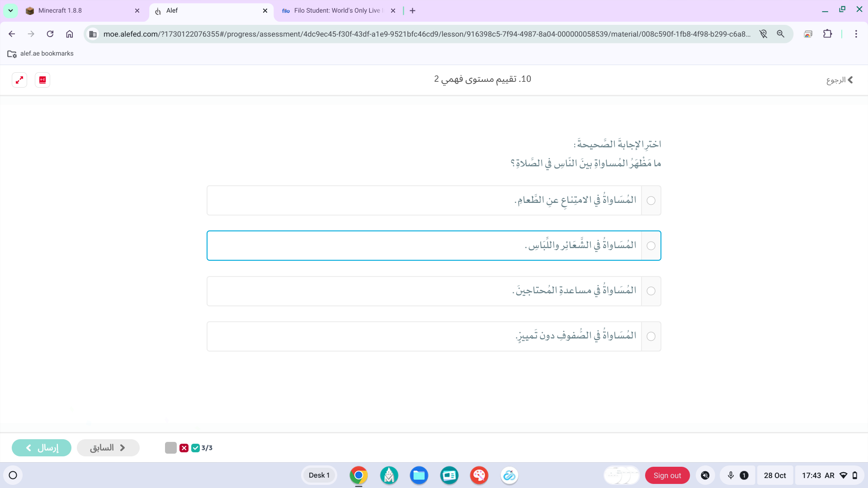Open the red dictionary icon beside fullscreen
Screen dimensions: 868x488
[42, 80]
